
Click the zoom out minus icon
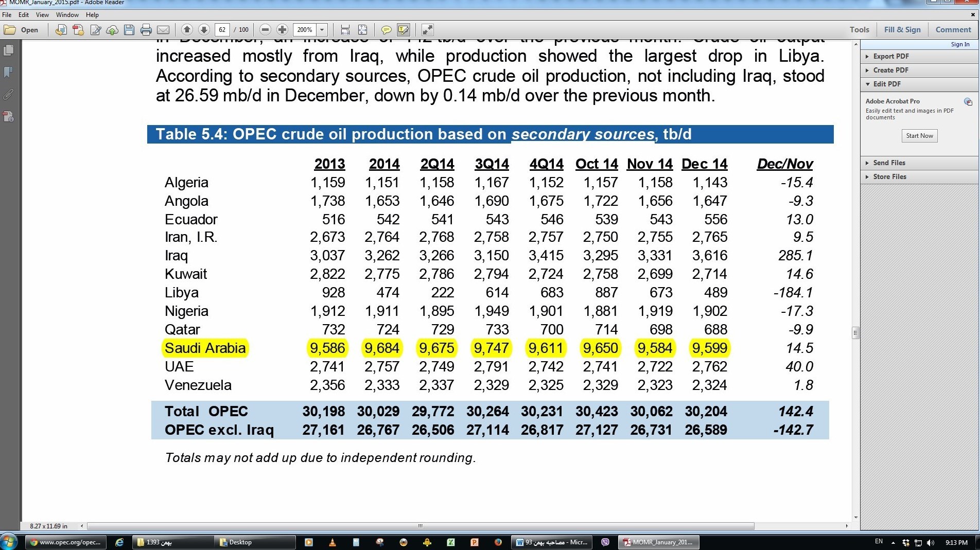tap(265, 30)
